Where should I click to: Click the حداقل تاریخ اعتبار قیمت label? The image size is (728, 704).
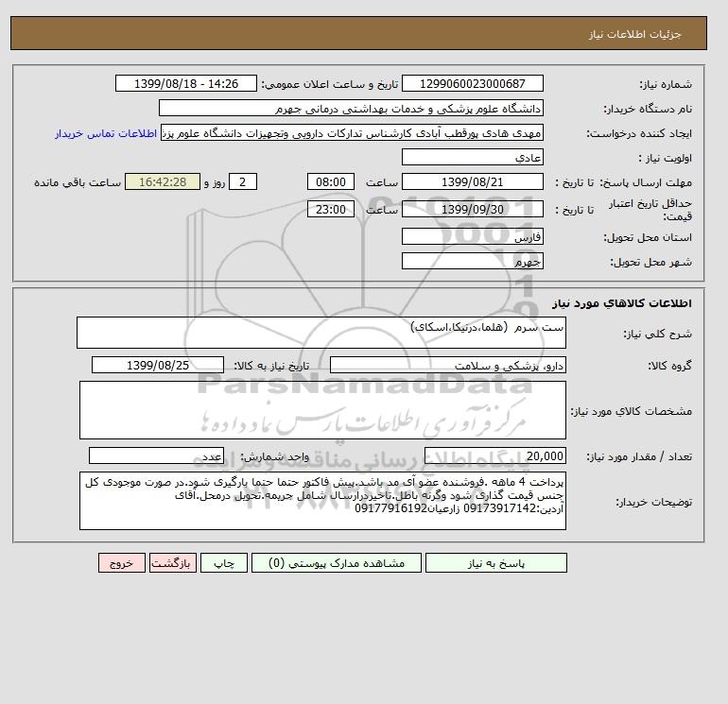[x=650, y=210]
